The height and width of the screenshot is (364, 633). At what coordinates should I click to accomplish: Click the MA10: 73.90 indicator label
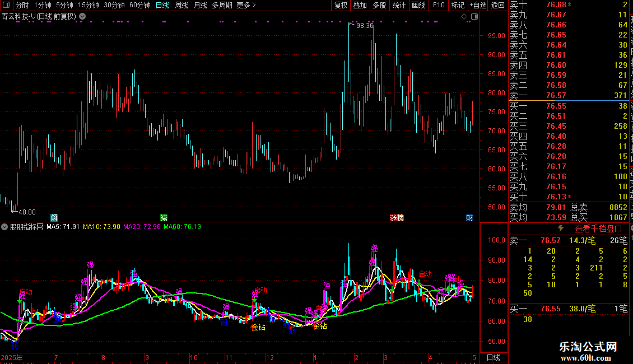101,227
